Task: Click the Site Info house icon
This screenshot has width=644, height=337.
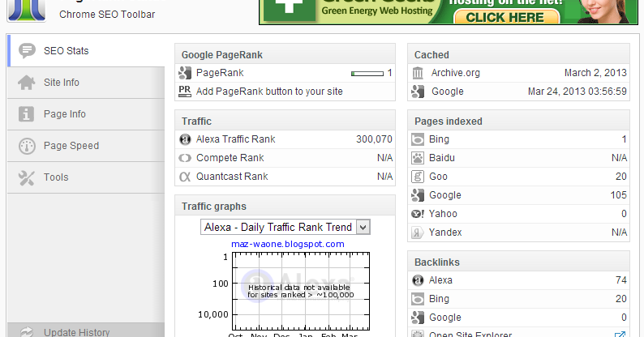Action: tap(27, 83)
